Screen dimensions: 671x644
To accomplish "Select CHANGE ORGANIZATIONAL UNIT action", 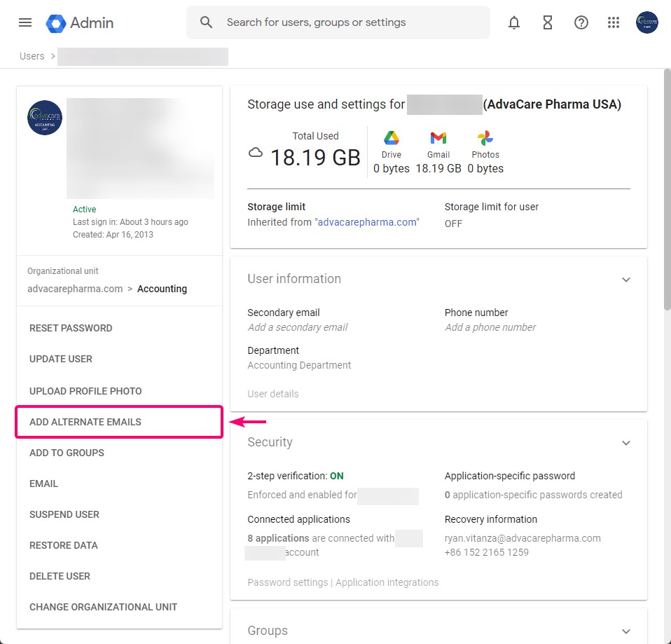I will (x=103, y=607).
